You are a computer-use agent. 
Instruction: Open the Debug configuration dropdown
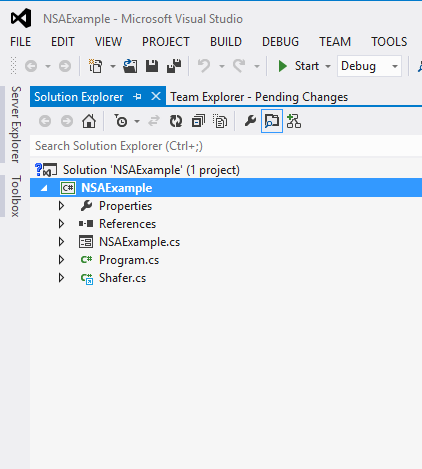point(369,66)
